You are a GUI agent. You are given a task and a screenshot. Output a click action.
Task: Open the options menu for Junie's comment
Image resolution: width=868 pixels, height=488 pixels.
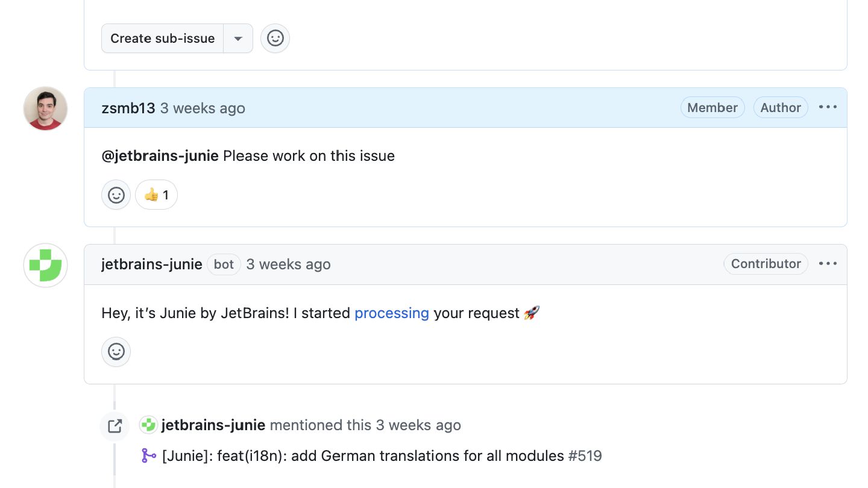tap(828, 264)
